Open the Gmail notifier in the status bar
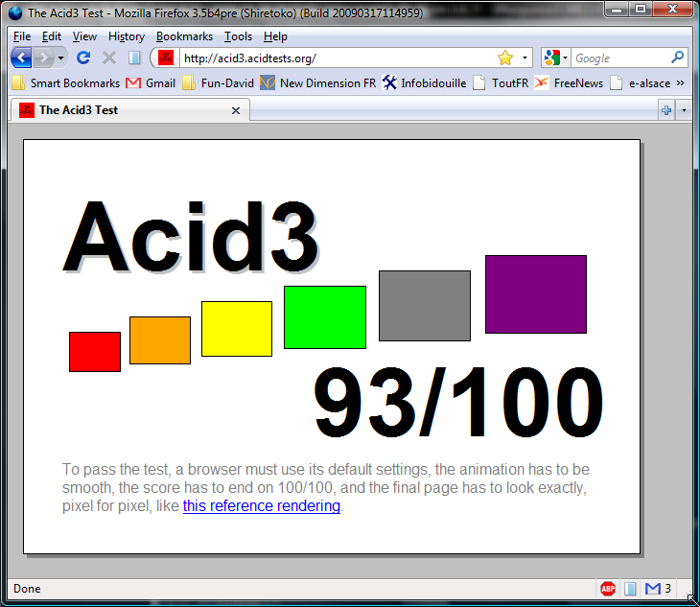This screenshot has height=607, width=700. pos(654,589)
